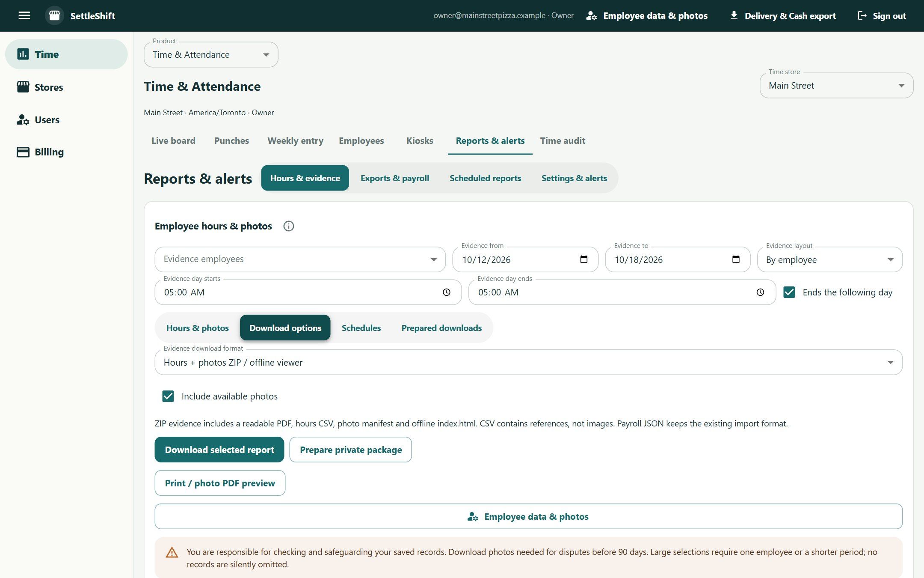Click the Sign out icon in the header
924x578 pixels.
[862, 16]
